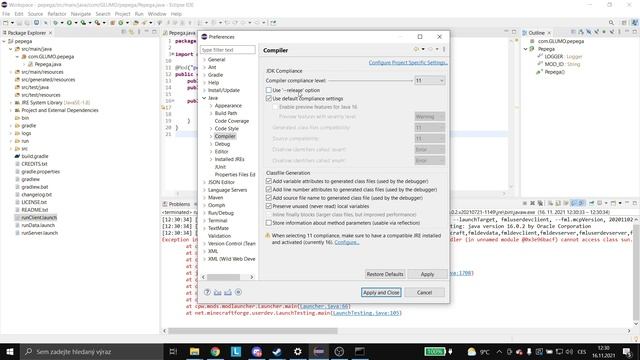
Task: Collapse the src/main/java folder in Package Explorer
Action: tap(11, 49)
